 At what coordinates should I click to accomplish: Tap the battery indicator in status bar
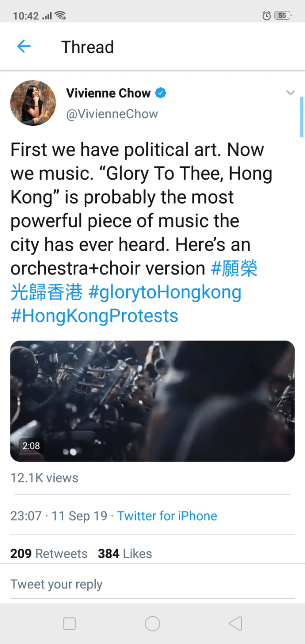click(x=283, y=16)
